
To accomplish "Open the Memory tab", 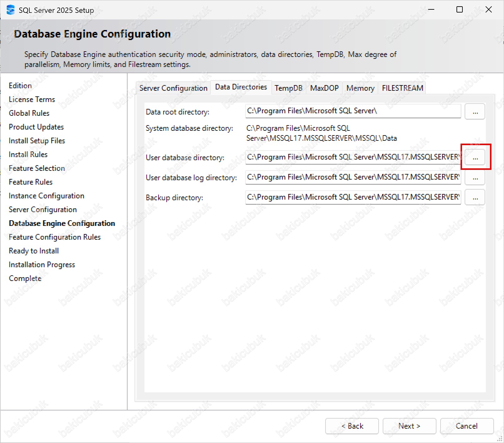I will [360, 88].
